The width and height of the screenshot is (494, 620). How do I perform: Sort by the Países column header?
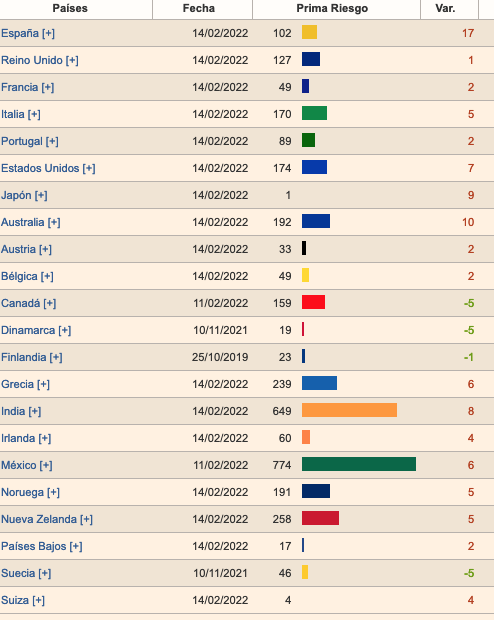coord(70,8)
